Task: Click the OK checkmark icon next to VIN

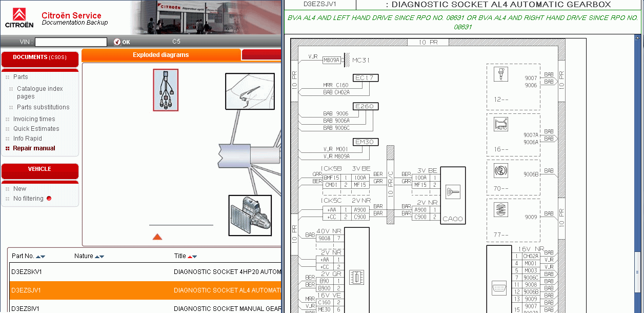Action: tap(117, 42)
